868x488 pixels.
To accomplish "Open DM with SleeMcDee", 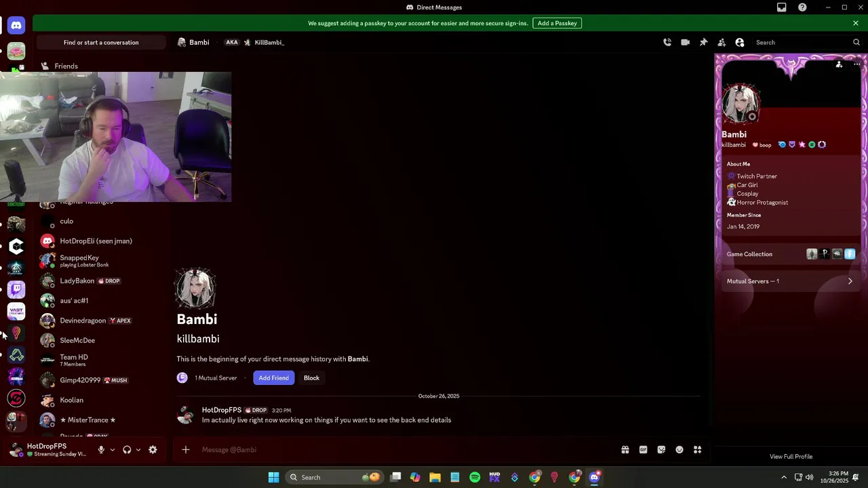I will 102,340.
